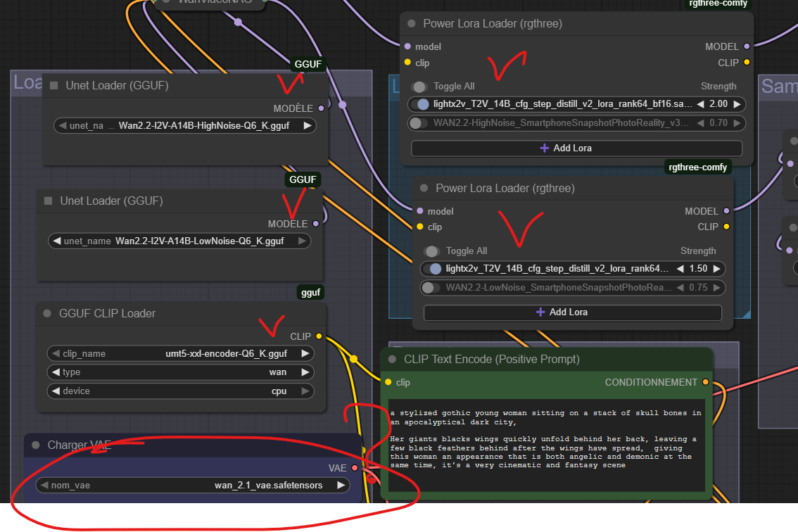Click MODEL output dot on second Power Lora Loader
The height and width of the screenshot is (532, 798).
[726, 211]
